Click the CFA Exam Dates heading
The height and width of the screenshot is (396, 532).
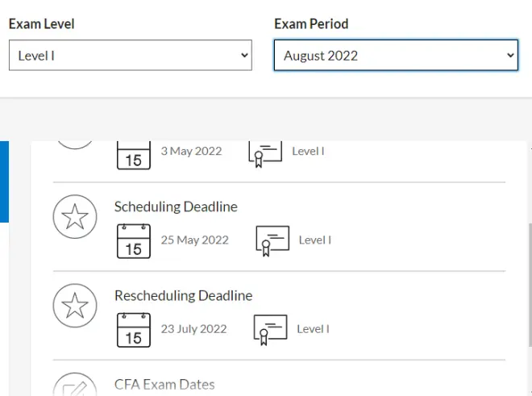coord(164,385)
